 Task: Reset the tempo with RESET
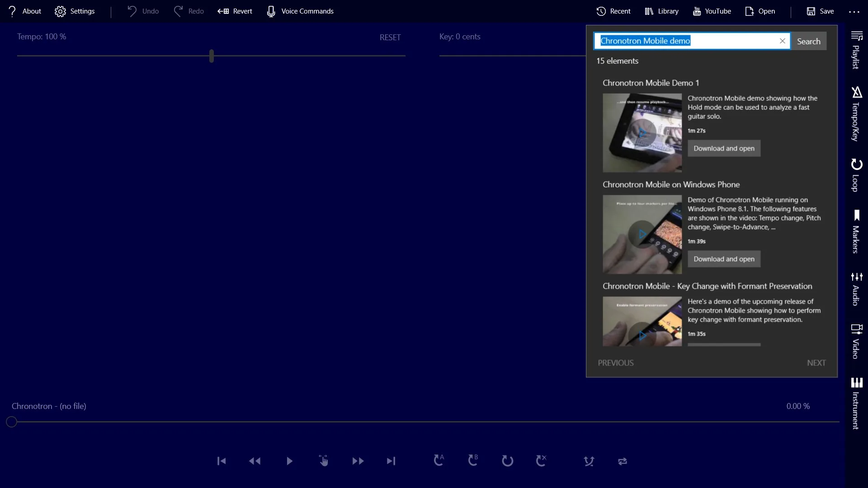(390, 38)
